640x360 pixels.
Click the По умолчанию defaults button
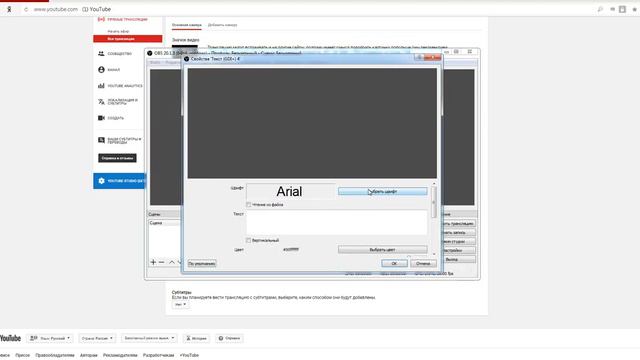[202, 263]
